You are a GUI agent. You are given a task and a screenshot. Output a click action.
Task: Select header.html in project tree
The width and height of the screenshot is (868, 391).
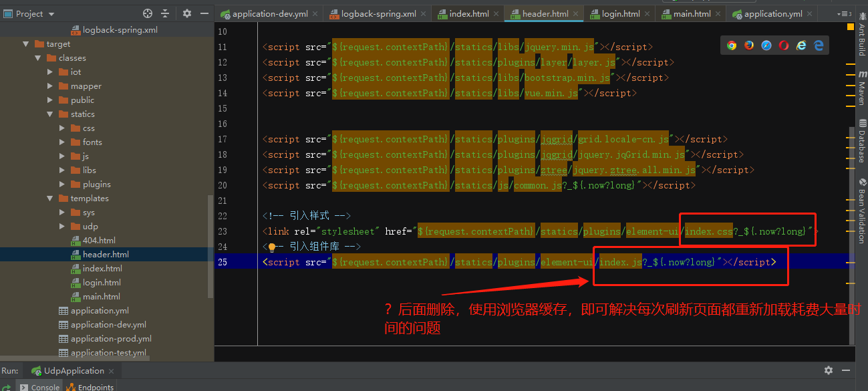click(106, 255)
